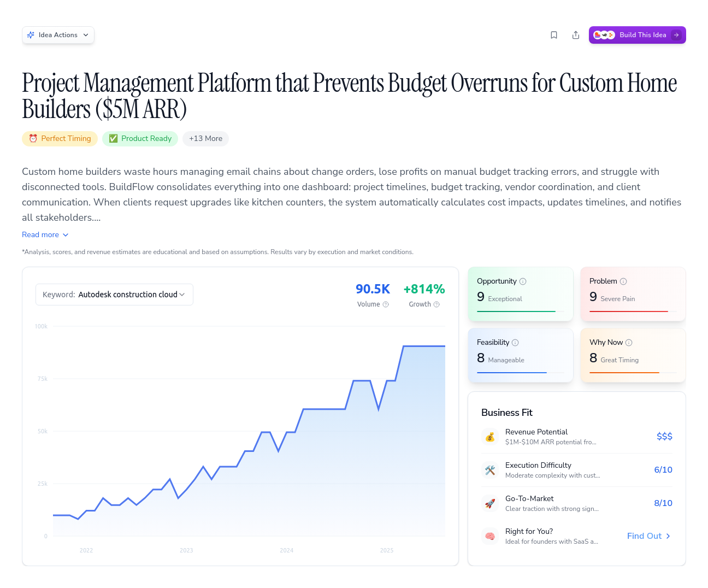
Task: Open the Find Out link
Action: point(648,536)
